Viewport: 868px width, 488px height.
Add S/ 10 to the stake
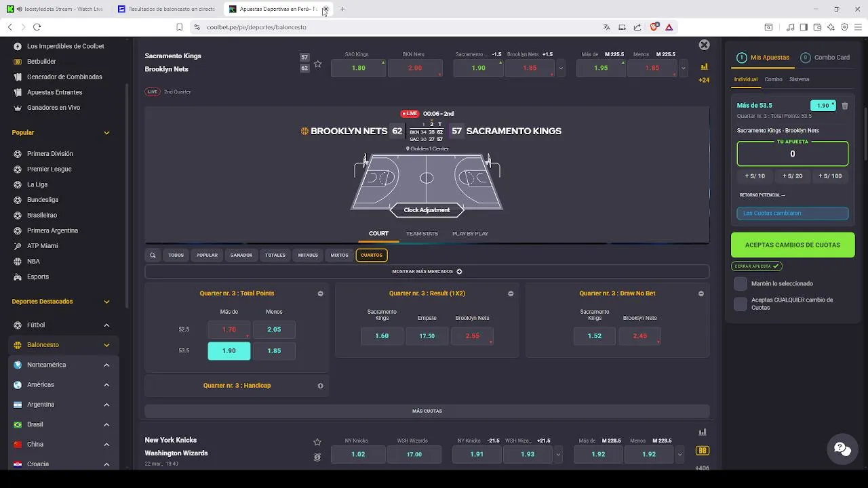click(755, 176)
